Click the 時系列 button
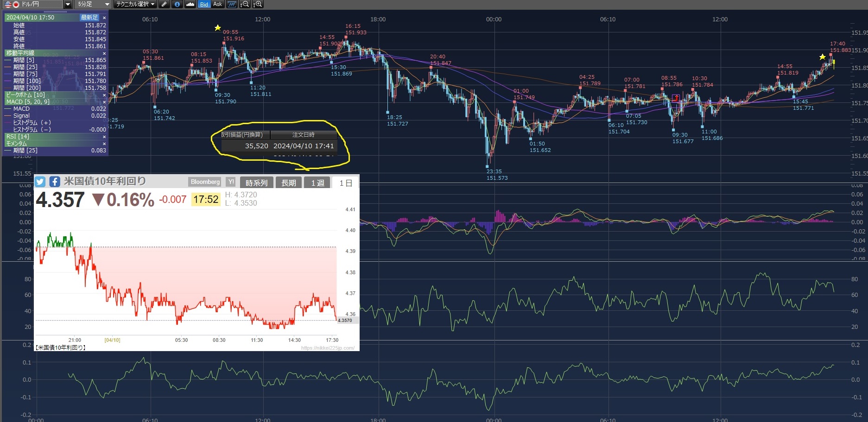The height and width of the screenshot is (422, 868). 256,183
